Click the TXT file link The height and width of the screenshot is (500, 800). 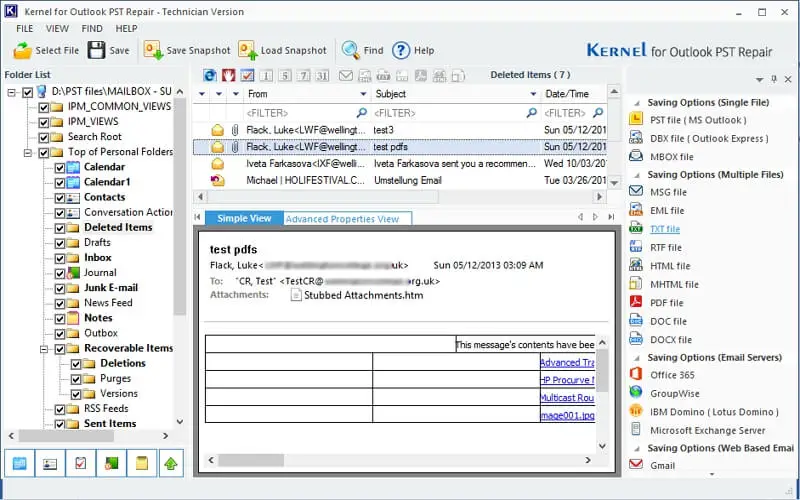665,229
